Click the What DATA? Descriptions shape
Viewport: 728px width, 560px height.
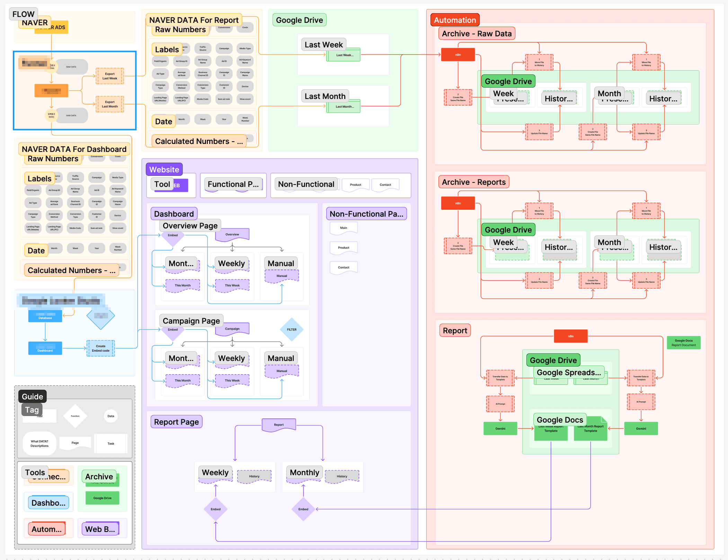click(x=39, y=443)
